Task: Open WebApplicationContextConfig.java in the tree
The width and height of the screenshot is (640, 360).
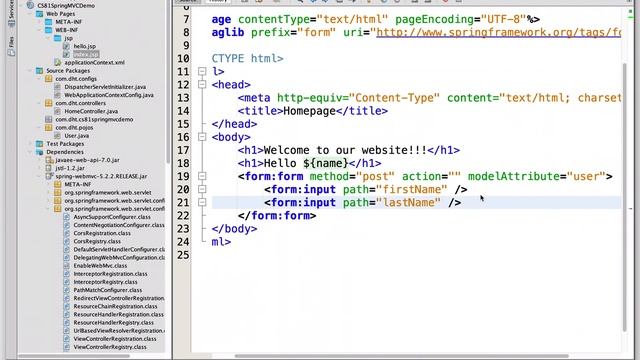Action: 109,95
